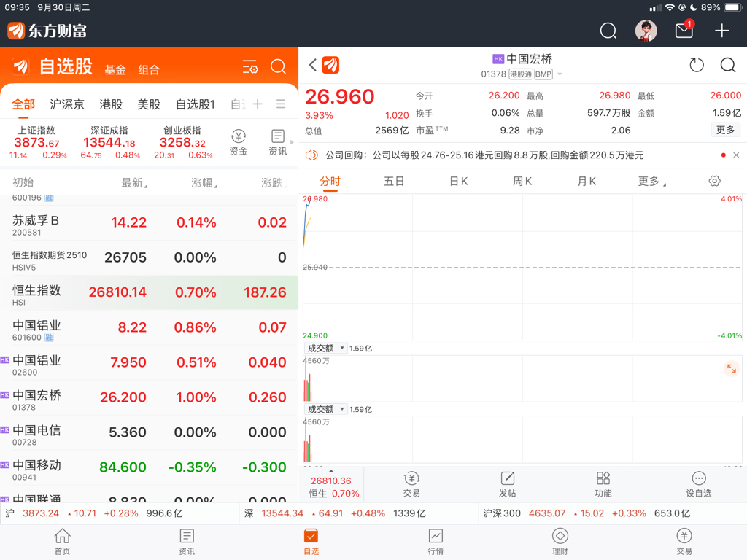Dismiss the 公司回购 announcement banner
The width and height of the screenshot is (747, 560).
pos(736,155)
